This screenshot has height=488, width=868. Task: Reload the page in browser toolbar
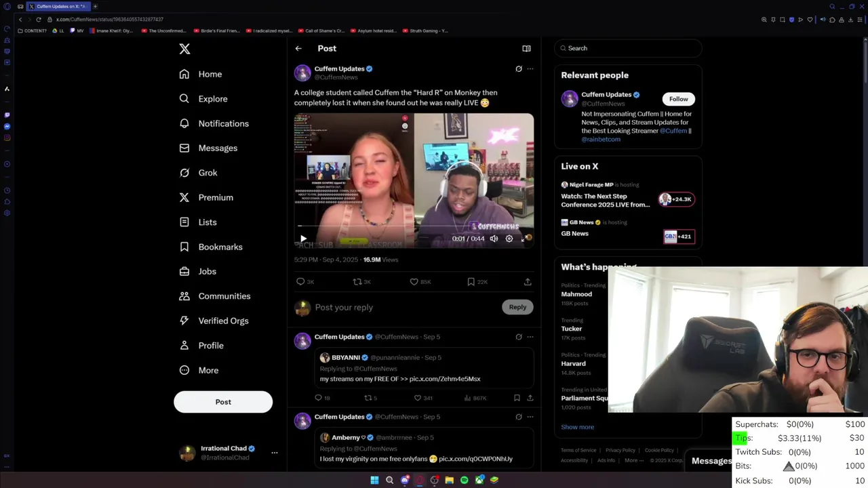click(38, 20)
